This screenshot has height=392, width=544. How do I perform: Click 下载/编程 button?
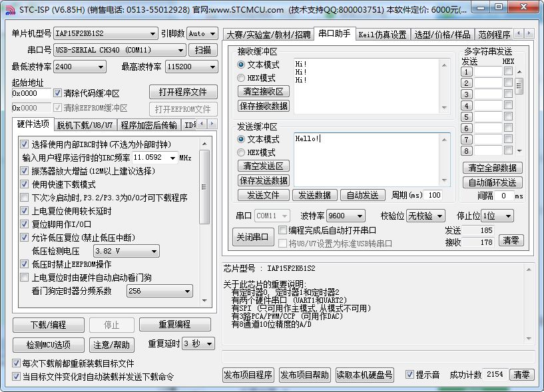coord(48,325)
